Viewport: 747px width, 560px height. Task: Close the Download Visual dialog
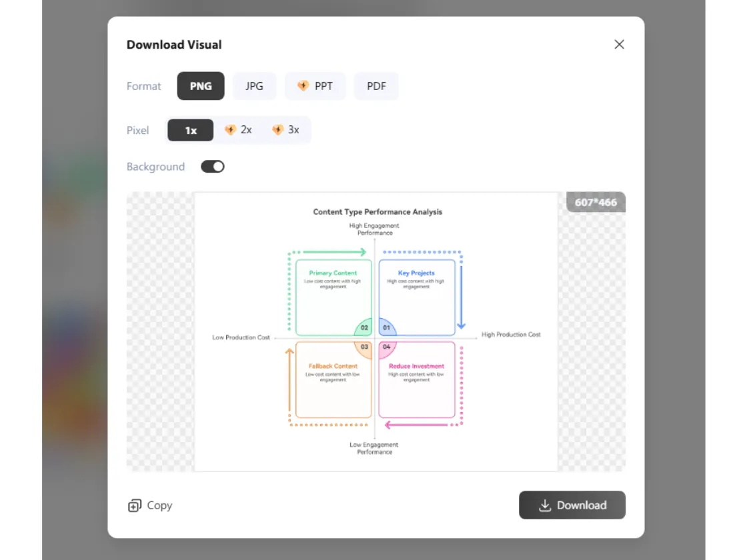(619, 45)
